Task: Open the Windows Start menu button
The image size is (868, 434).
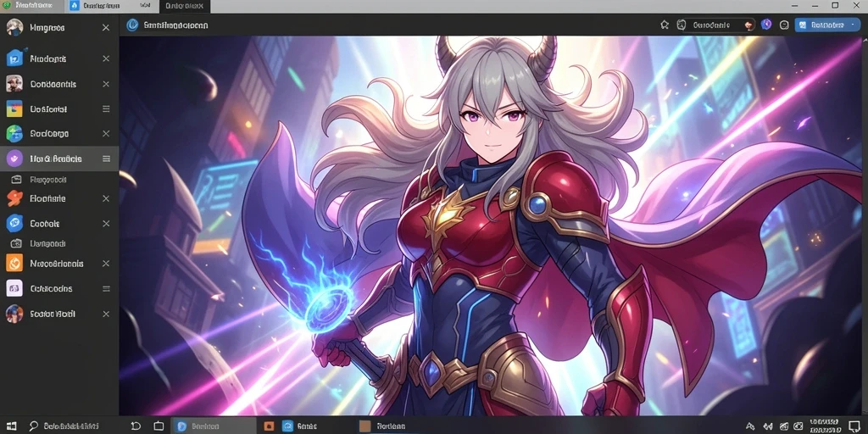Action: click(x=10, y=426)
